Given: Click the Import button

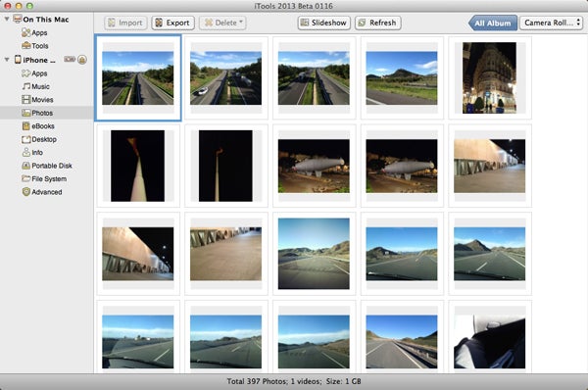Looking at the screenshot, I should [125, 23].
